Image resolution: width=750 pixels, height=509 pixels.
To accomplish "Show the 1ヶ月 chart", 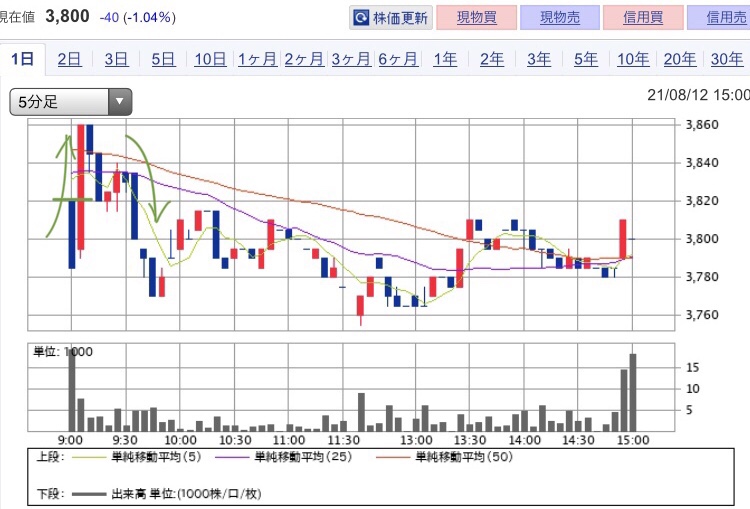I will [257, 59].
